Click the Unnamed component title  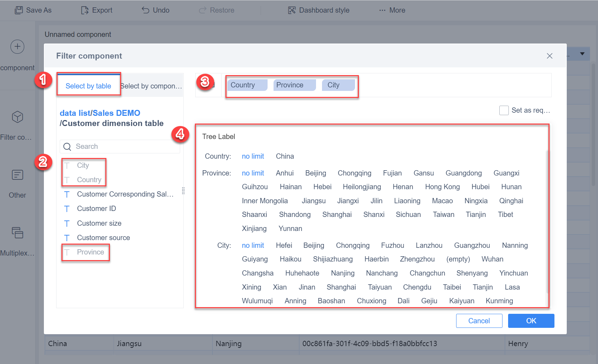click(78, 34)
